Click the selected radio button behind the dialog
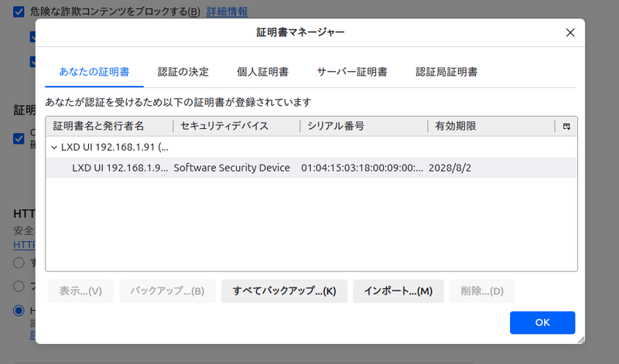 (x=19, y=311)
